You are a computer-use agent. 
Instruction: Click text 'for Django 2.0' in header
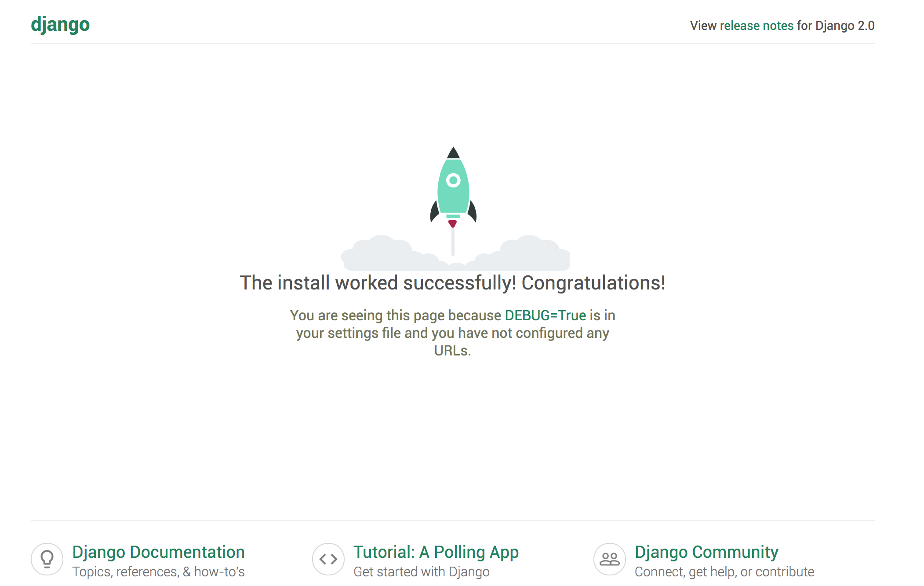coord(836,26)
